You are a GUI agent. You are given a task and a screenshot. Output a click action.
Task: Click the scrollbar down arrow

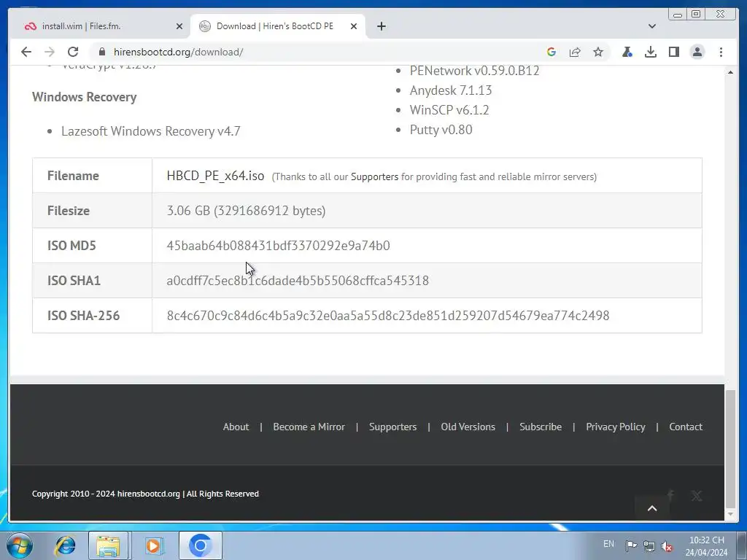[730, 514]
